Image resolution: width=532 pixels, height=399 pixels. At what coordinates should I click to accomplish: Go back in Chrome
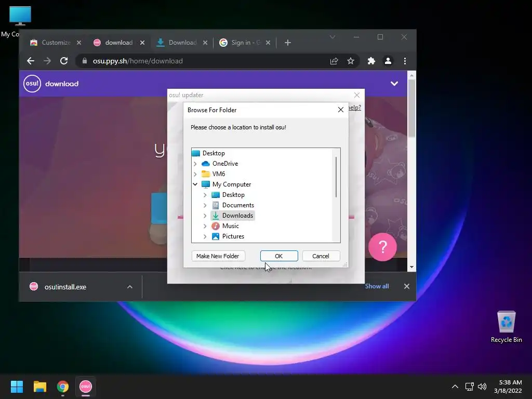click(x=31, y=61)
